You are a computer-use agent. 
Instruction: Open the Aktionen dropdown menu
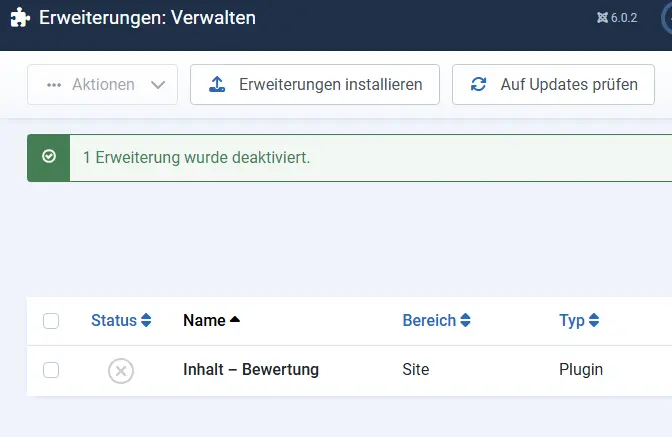pyautogui.click(x=102, y=85)
